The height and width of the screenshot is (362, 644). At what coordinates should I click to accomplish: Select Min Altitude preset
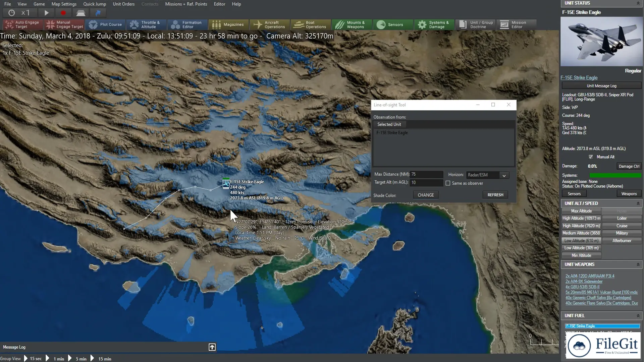[581, 255]
